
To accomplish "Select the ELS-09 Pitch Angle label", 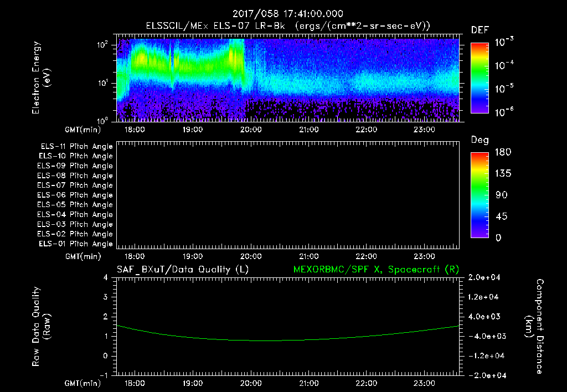I will pos(75,166).
